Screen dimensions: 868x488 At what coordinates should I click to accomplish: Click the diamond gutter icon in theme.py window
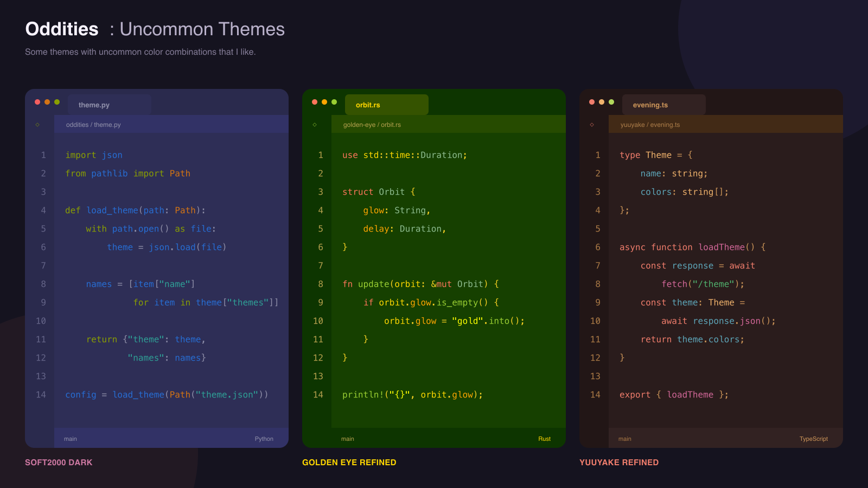(x=37, y=125)
